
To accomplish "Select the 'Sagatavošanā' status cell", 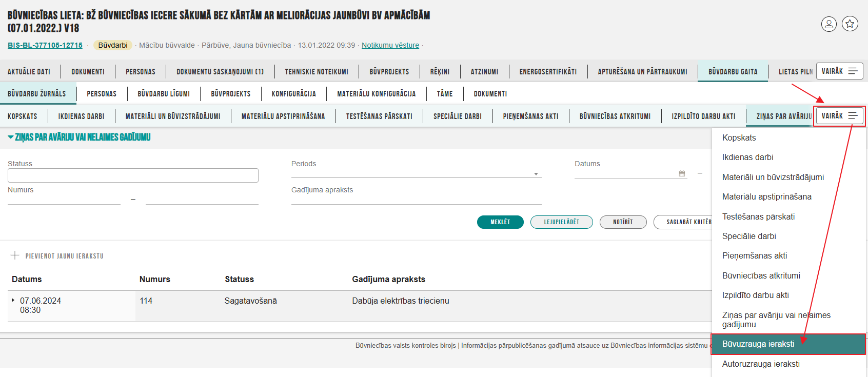I will [250, 301].
